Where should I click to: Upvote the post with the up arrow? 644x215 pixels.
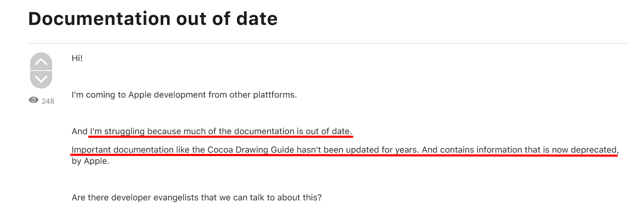pyautogui.click(x=41, y=62)
